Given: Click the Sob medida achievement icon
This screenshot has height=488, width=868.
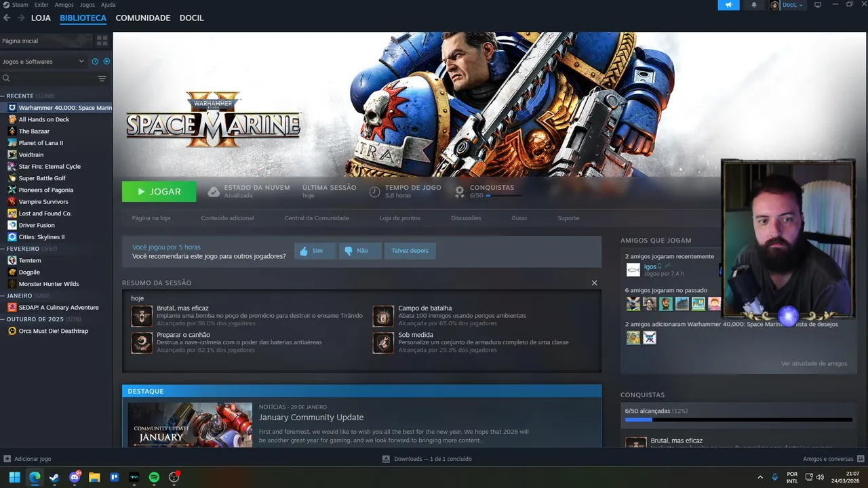Looking at the screenshot, I should (x=383, y=343).
